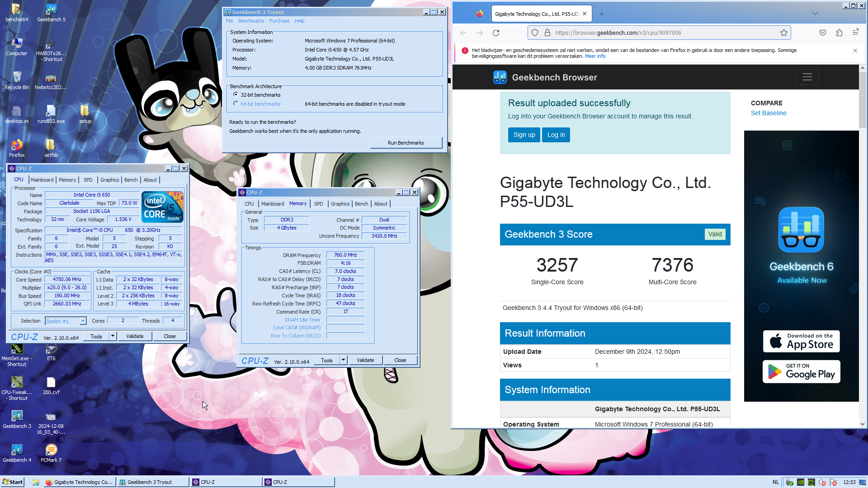Open the ET6 desktop icon

pyautogui.click(x=51, y=352)
